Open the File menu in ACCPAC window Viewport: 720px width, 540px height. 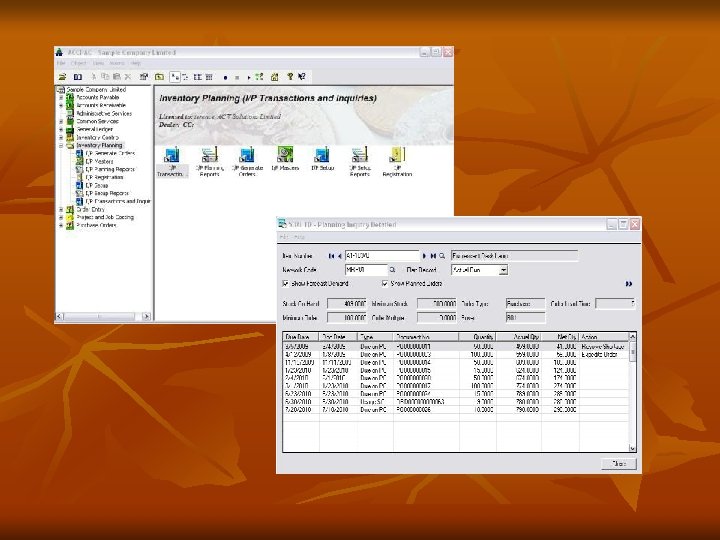(x=61, y=62)
